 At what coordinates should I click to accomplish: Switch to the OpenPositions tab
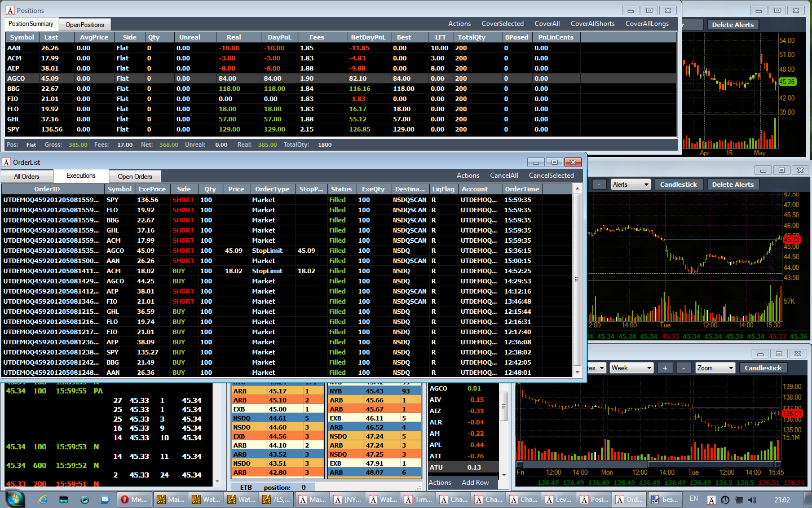click(85, 25)
